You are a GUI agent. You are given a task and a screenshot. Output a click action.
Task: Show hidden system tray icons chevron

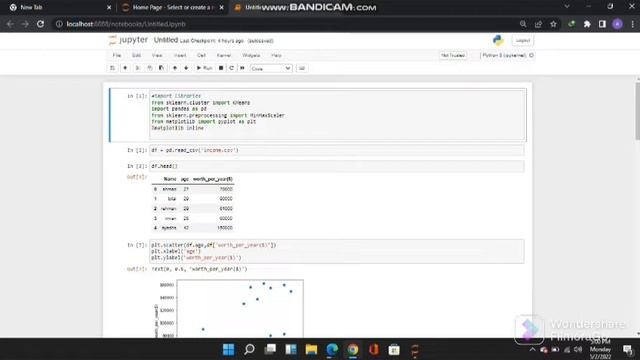tap(532, 350)
